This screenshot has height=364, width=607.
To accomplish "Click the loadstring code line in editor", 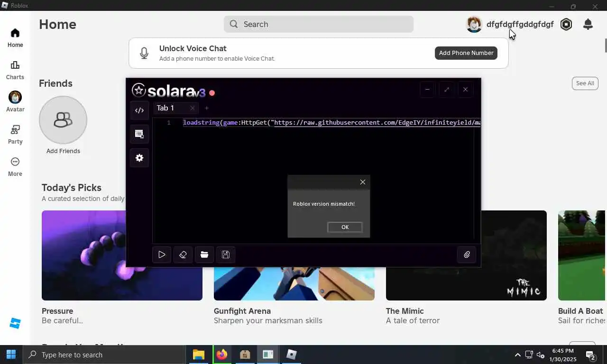I will tap(331, 123).
